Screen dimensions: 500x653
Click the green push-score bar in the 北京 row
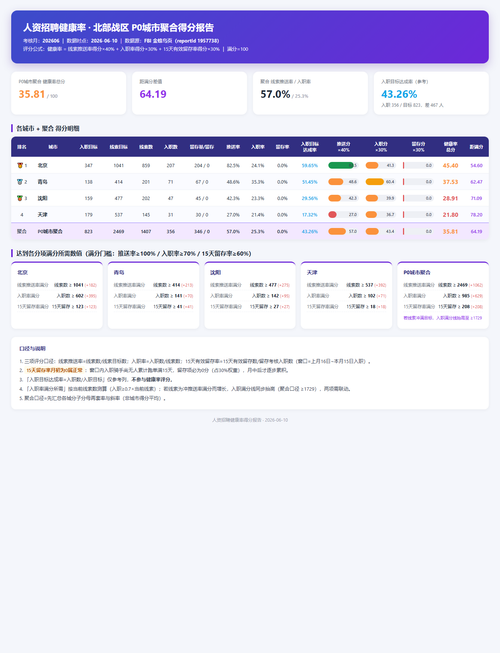click(x=341, y=165)
